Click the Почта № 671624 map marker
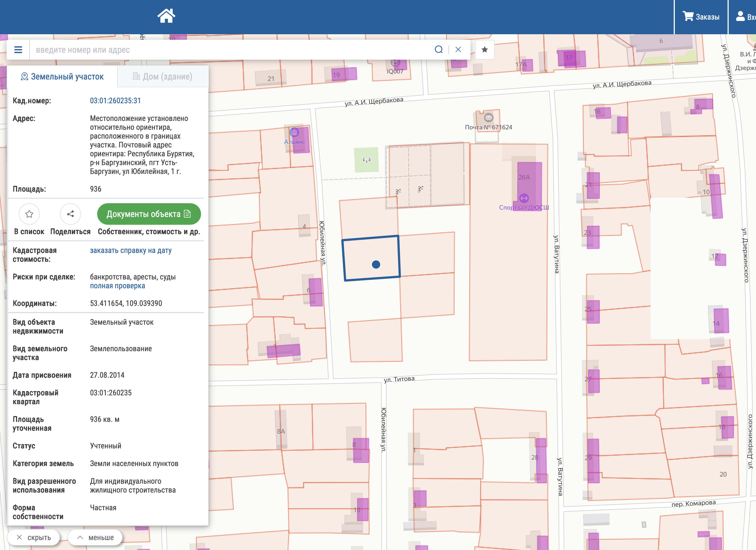The width and height of the screenshot is (756, 550). click(x=488, y=118)
